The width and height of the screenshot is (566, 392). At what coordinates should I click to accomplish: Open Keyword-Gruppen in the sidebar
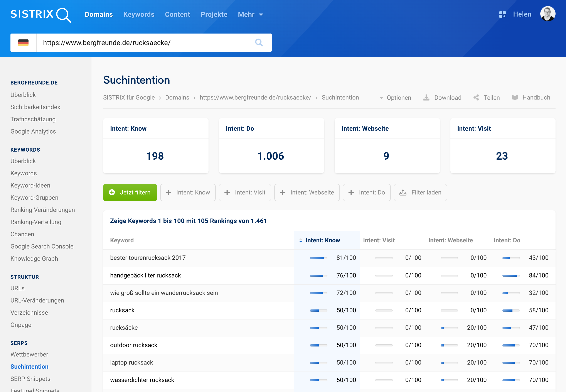click(x=34, y=198)
